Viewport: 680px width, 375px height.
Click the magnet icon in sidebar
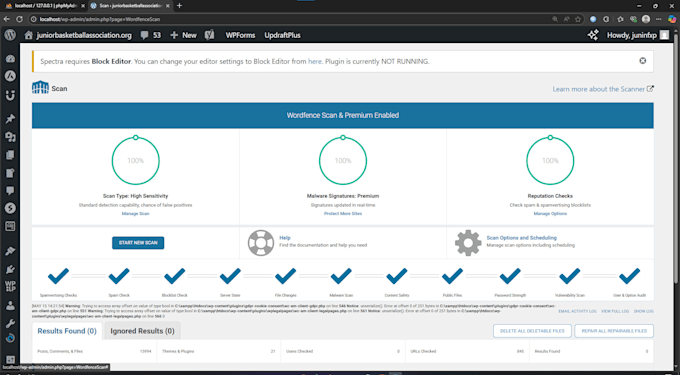pyautogui.click(x=10, y=96)
